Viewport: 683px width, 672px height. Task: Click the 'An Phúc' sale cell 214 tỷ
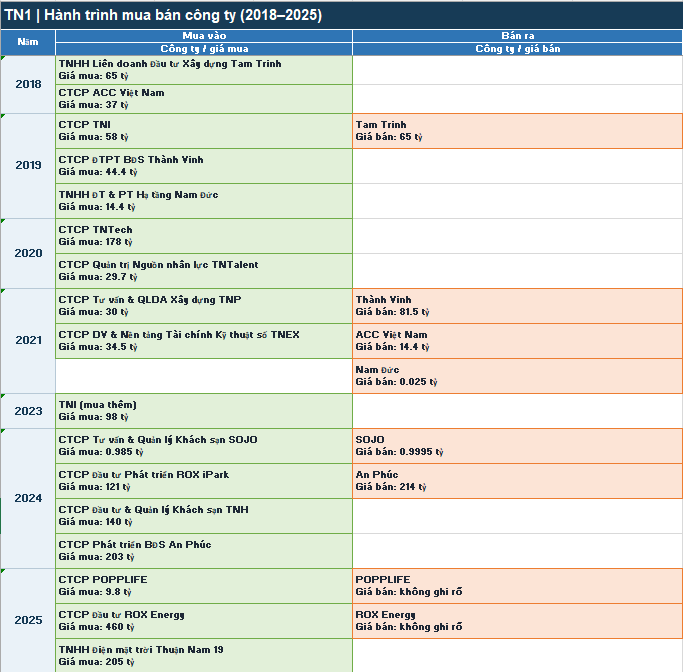517,481
